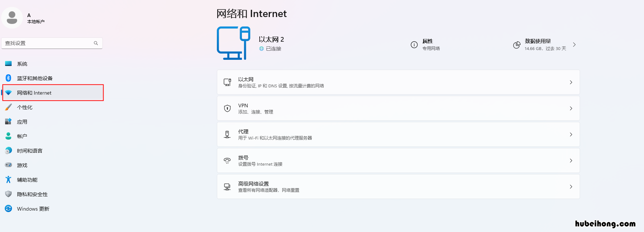Click the user account avatar icon
This screenshot has height=232, width=644.
coord(12,17)
